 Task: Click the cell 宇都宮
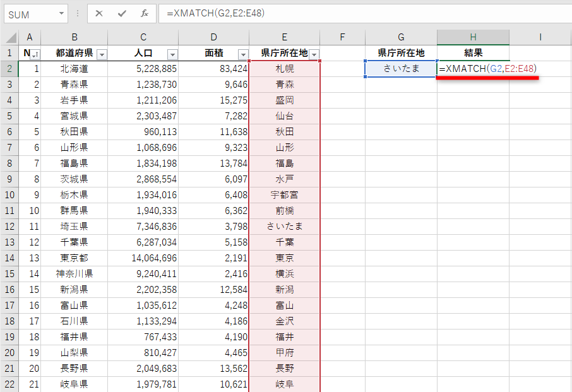click(285, 194)
